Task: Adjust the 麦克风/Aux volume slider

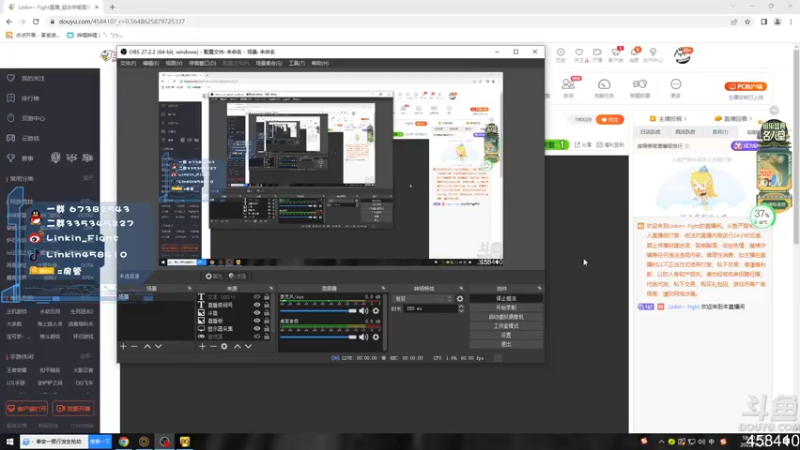Action: coord(318,311)
